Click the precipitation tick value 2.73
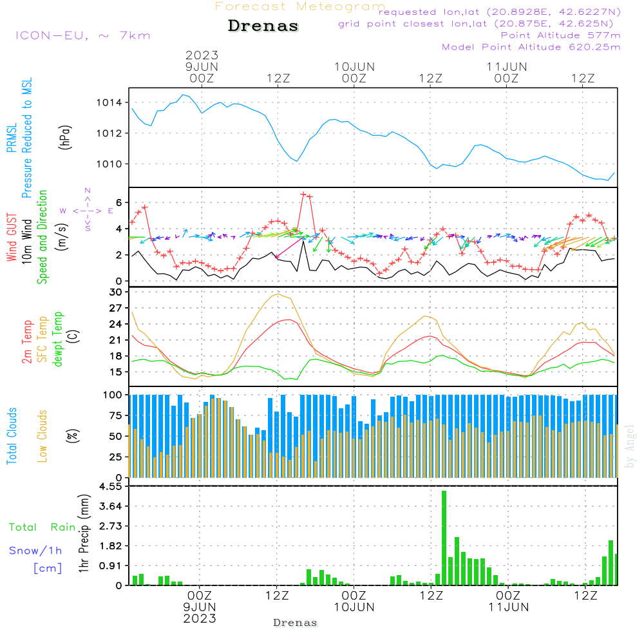644x644 pixels. [x=111, y=526]
